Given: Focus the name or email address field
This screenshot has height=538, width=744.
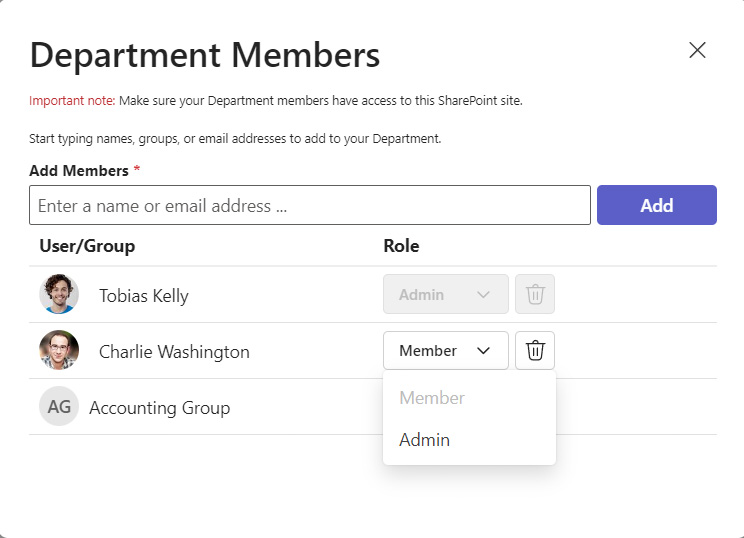Looking at the screenshot, I should pyautogui.click(x=310, y=205).
